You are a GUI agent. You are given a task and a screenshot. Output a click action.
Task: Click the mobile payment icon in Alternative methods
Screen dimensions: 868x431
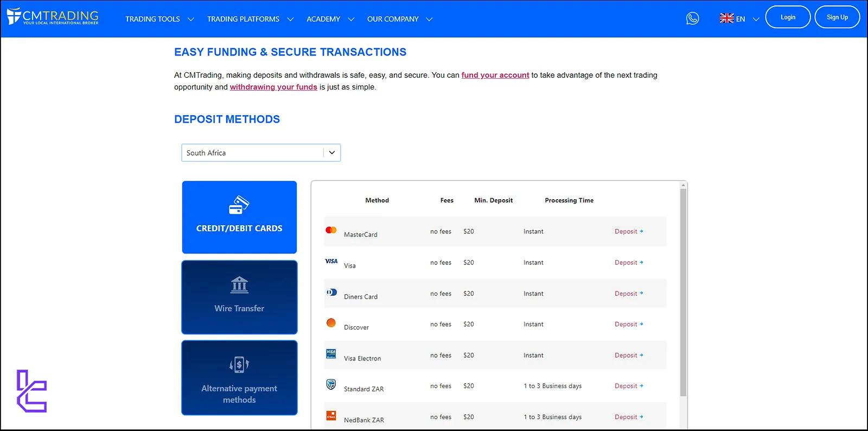(239, 365)
